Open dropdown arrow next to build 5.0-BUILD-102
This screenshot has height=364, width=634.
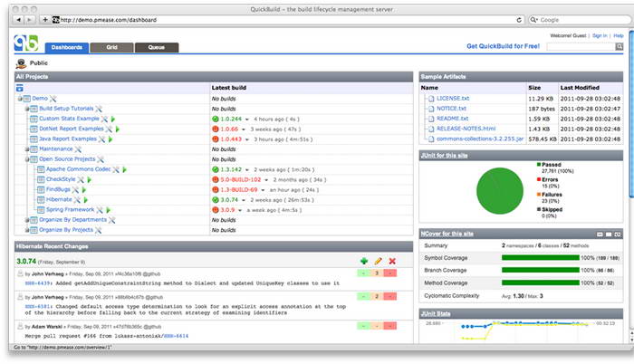[x=266, y=180]
